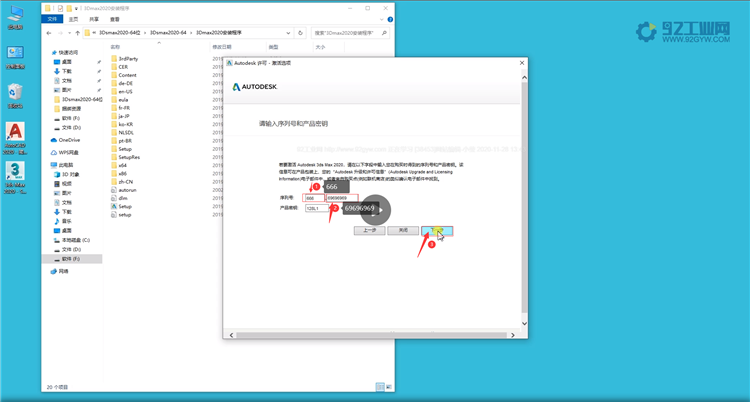Select the lowercase setup configuration file

121,215
